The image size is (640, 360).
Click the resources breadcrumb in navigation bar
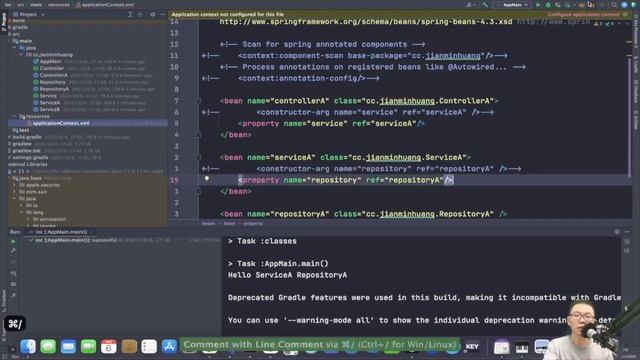tap(59, 4)
